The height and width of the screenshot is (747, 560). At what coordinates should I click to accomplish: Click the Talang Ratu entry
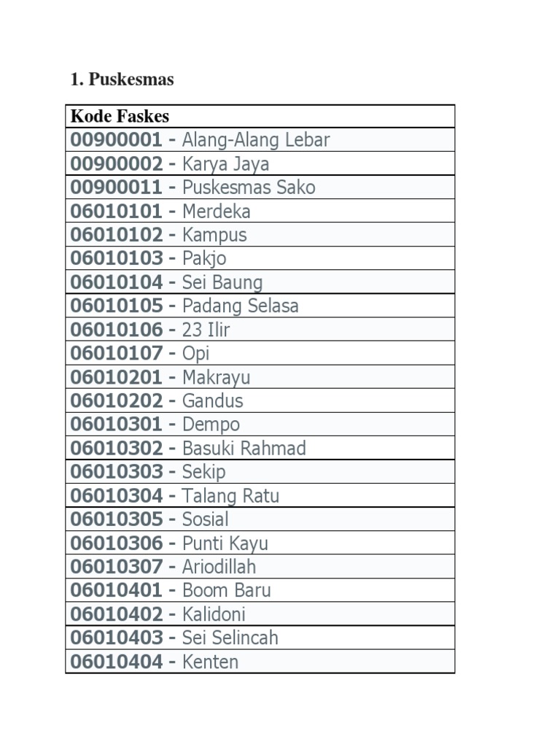(230, 496)
